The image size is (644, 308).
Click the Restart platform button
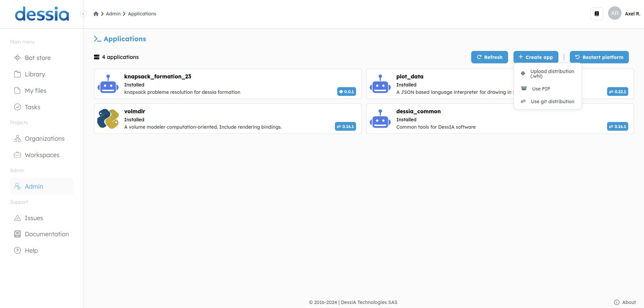(x=599, y=57)
